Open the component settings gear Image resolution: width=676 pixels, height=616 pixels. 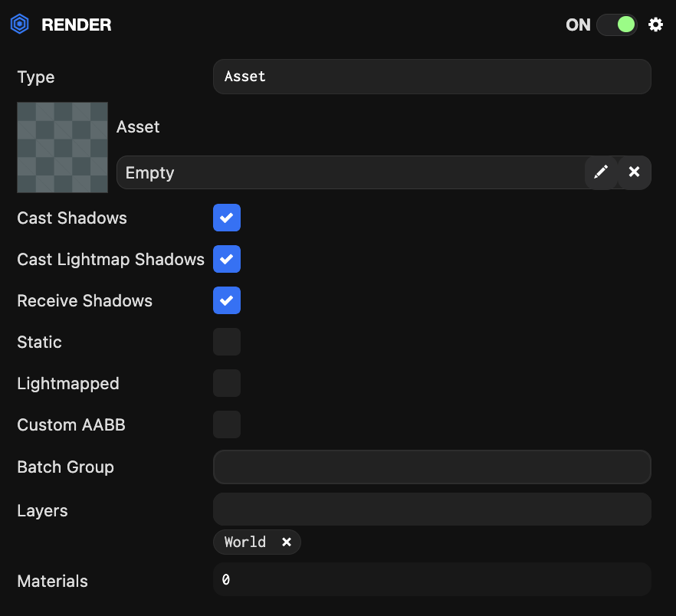pos(655,24)
